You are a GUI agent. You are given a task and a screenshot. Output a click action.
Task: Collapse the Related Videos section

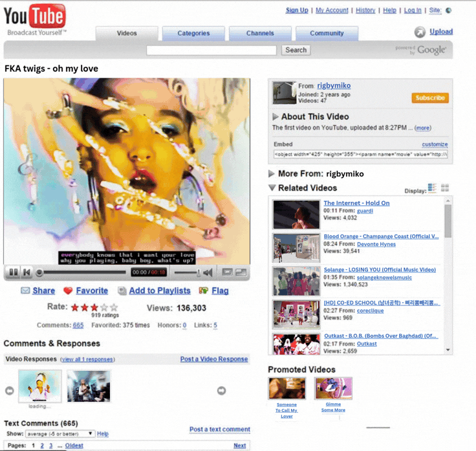[272, 188]
